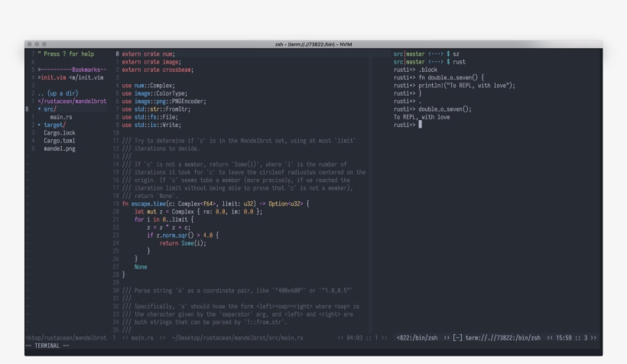Click 'double_o_seven();' call in terminal
The height and width of the screenshot is (364, 627).
pos(445,109)
